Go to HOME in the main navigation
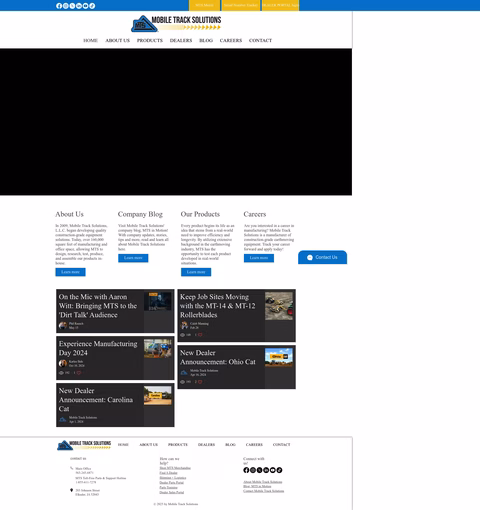 coord(90,40)
